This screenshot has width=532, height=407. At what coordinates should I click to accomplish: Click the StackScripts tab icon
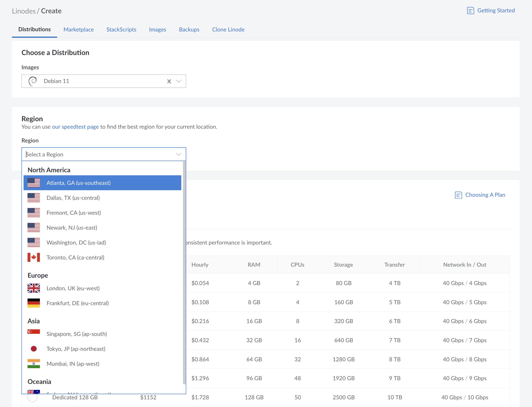point(121,30)
